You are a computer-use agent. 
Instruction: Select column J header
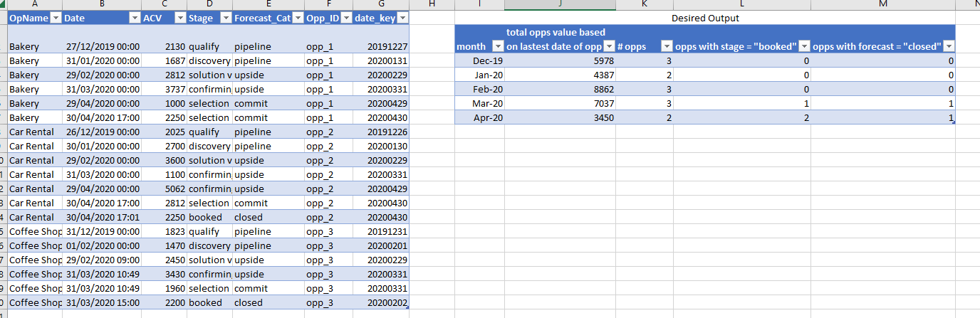click(561, 4)
